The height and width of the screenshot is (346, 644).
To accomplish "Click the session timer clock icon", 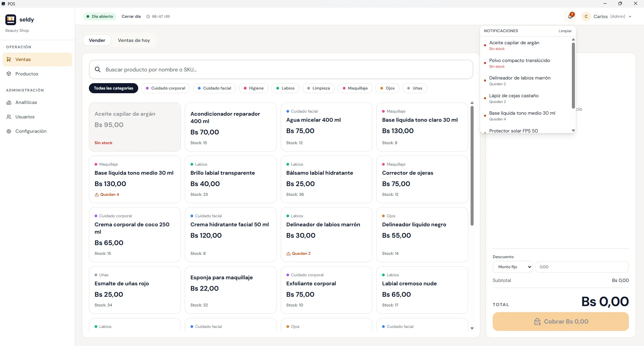I will point(148,16).
